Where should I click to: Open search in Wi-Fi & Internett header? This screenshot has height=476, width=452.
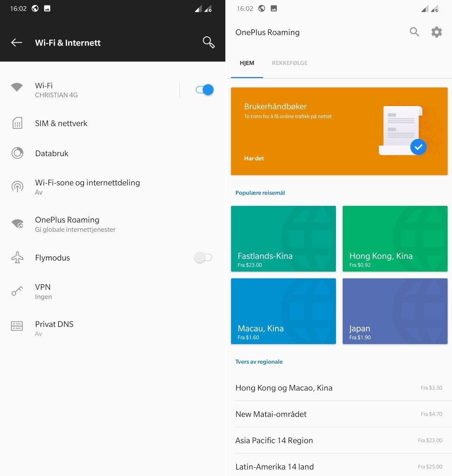pyautogui.click(x=208, y=42)
